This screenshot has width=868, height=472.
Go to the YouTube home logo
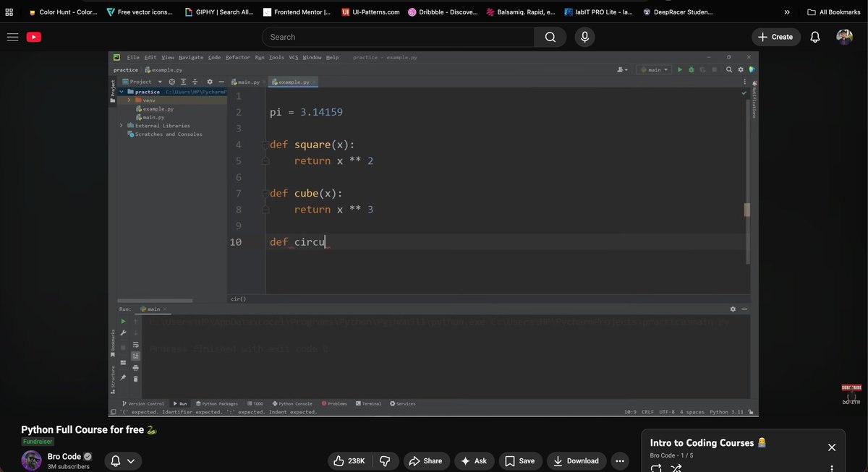34,37
